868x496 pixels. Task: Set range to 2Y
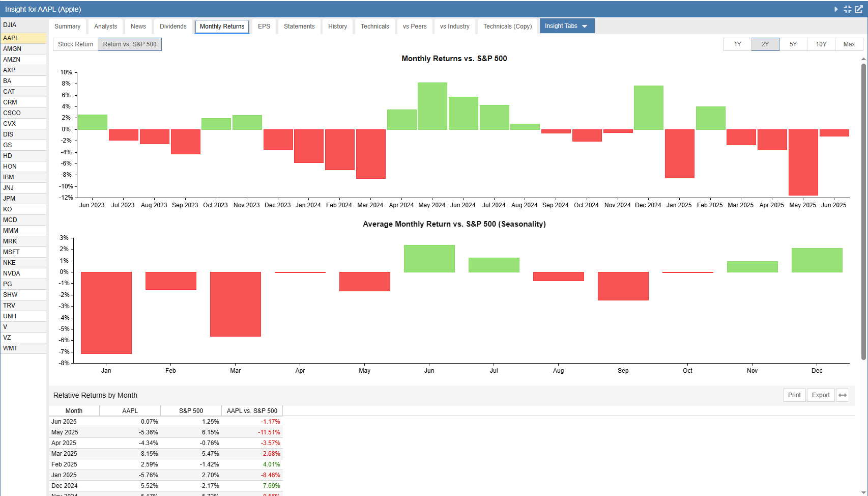765,44
